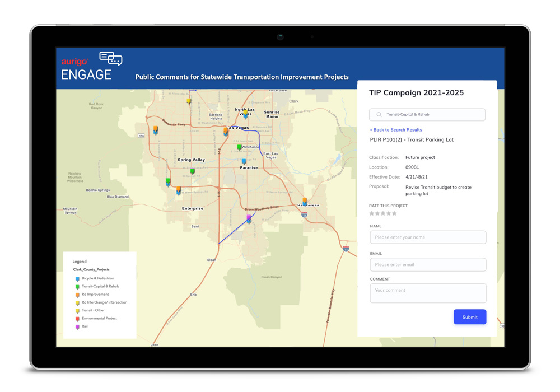Select the green pin near Enterprise
This screenshot has height=392, width=560.
pyautogui.click(x=168, y=180)
